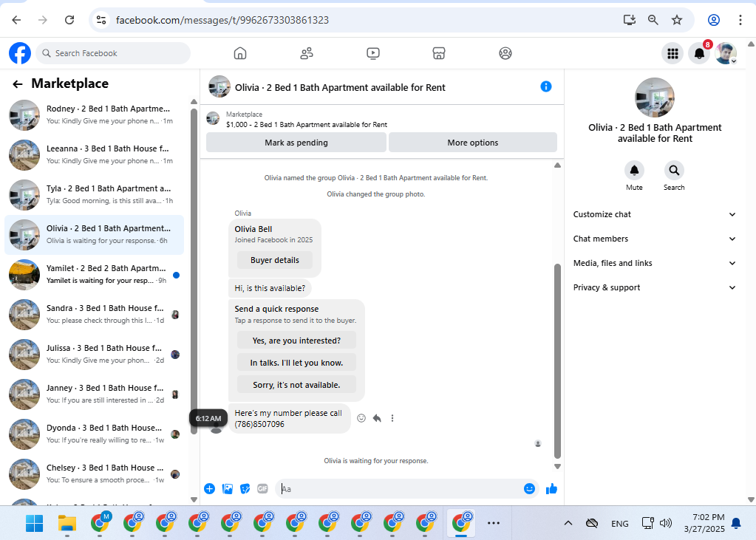Send a thumbs-up like
Viewport: 756px width, 540px height.
tap(551, 489)
